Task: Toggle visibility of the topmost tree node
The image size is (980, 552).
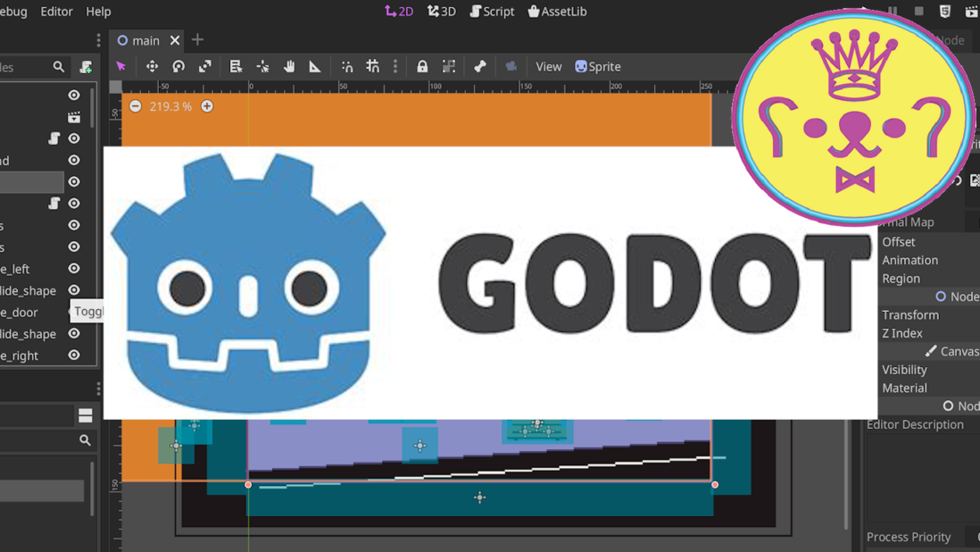Action: coord(74,95)
